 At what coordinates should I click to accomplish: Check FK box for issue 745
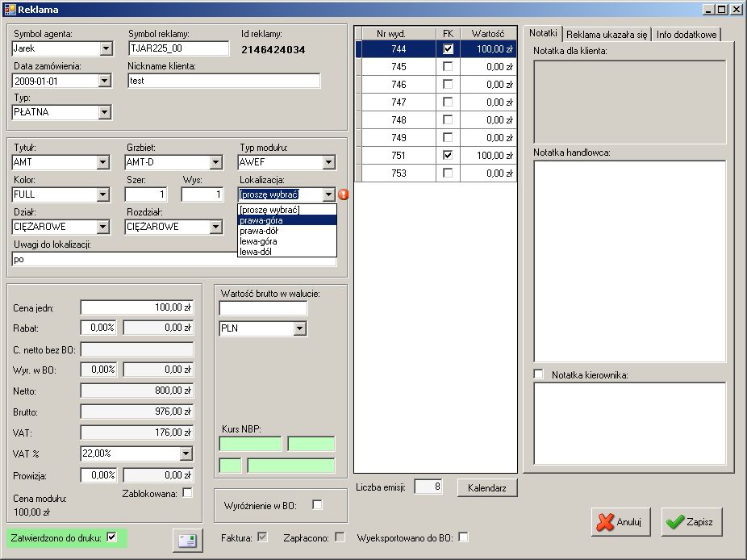click(448, 67)
